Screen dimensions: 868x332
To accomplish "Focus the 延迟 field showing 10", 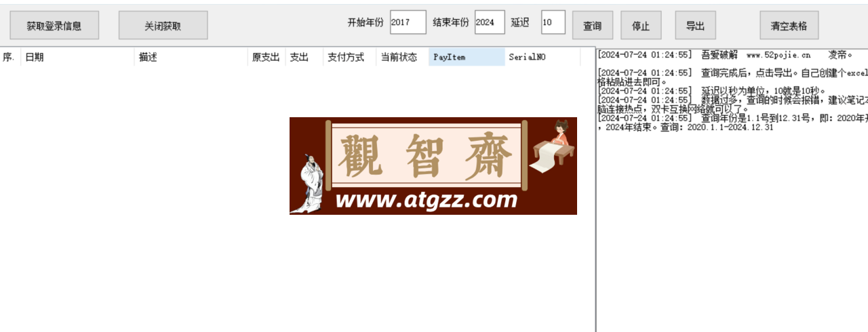I will coord(553,22).
